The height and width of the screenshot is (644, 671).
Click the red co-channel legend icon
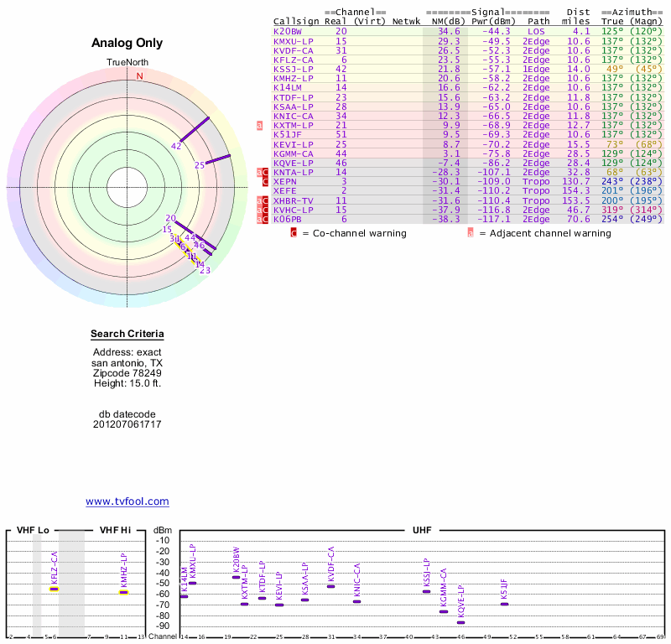(x=294, y=233)
